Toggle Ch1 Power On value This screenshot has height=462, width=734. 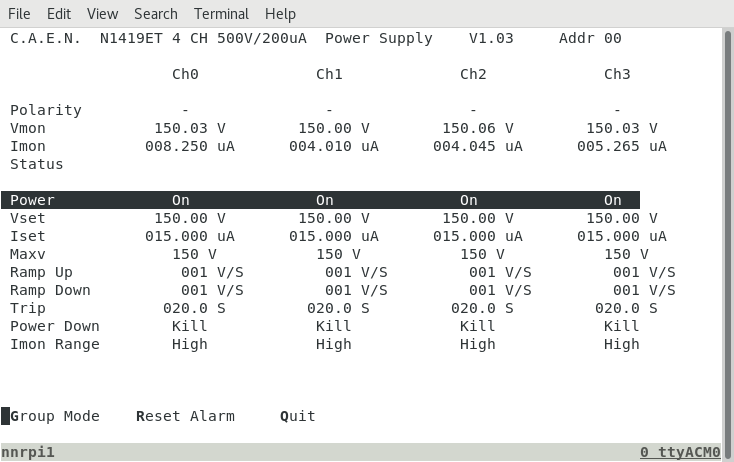pos(325,200)
